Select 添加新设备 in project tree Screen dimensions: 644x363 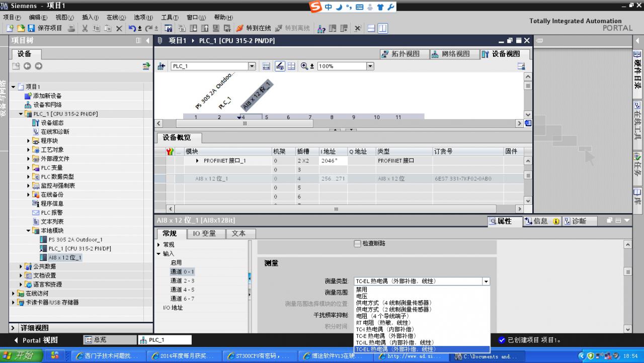[x=47, y=96]
